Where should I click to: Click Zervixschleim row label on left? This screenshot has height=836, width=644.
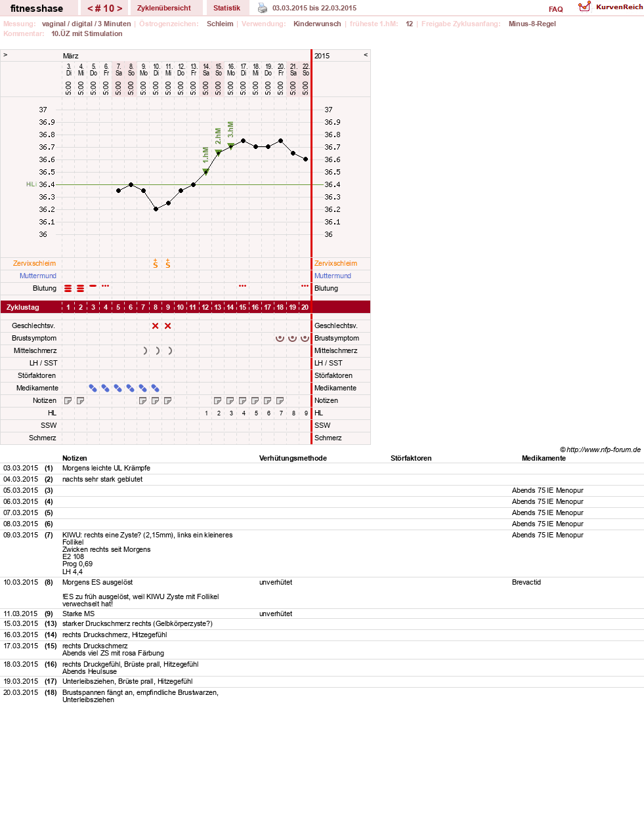(x=35, y=263)
